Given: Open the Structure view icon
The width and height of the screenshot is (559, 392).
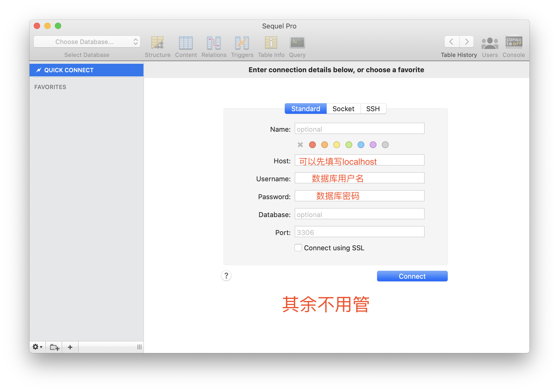Looking at the screenshot, I should 157,43.
